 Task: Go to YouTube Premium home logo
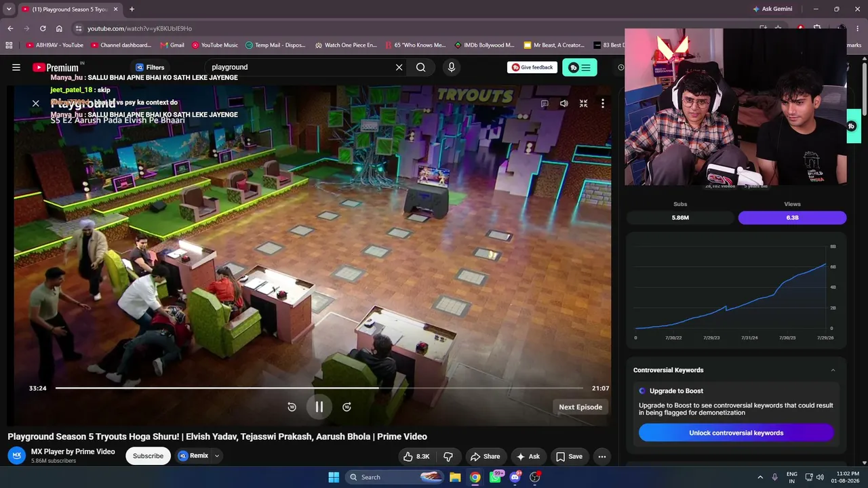click(56, 67)
